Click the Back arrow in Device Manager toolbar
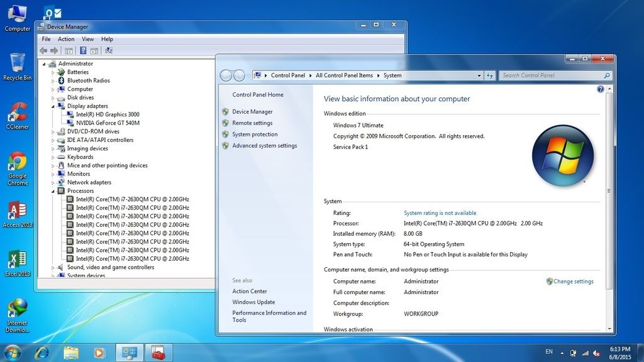The width and height of the screenshot is (644, 362). (43, 50)
